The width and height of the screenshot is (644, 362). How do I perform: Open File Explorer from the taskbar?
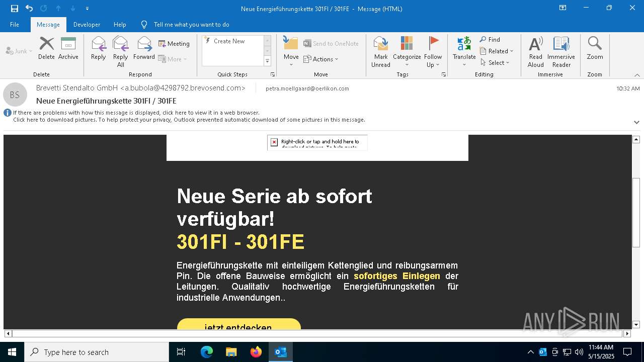point(231,352)
